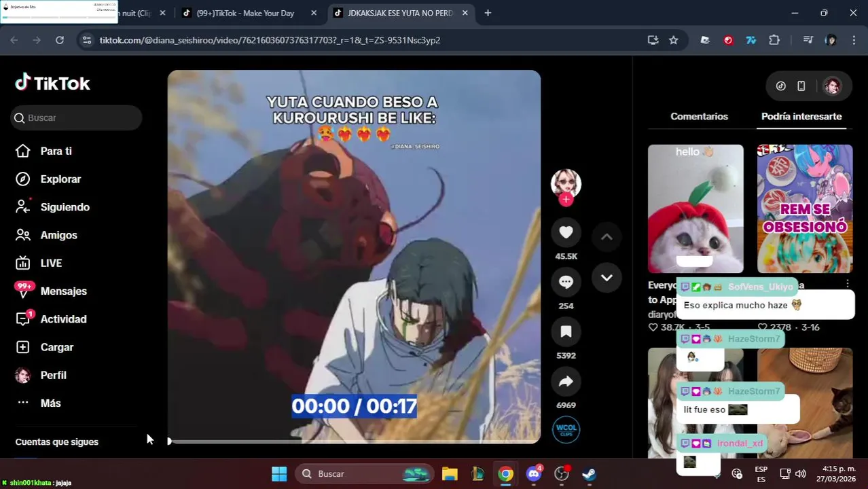The height and width of the screenshot is (489, 868).
Task: Click the red circular extension icon
Action: (728, 40)
